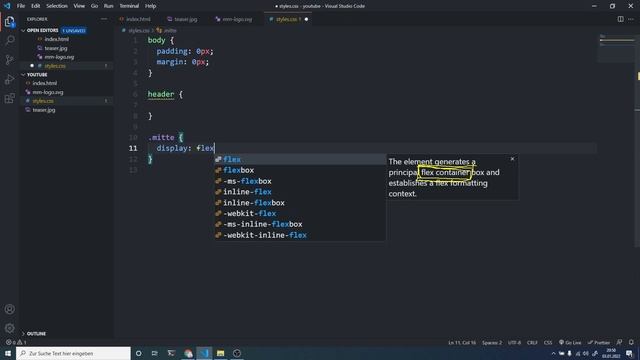Screen dimensions: 640x360
Task: Choose the 'inline-flex' suggestion
Action: tap(300, 192)
